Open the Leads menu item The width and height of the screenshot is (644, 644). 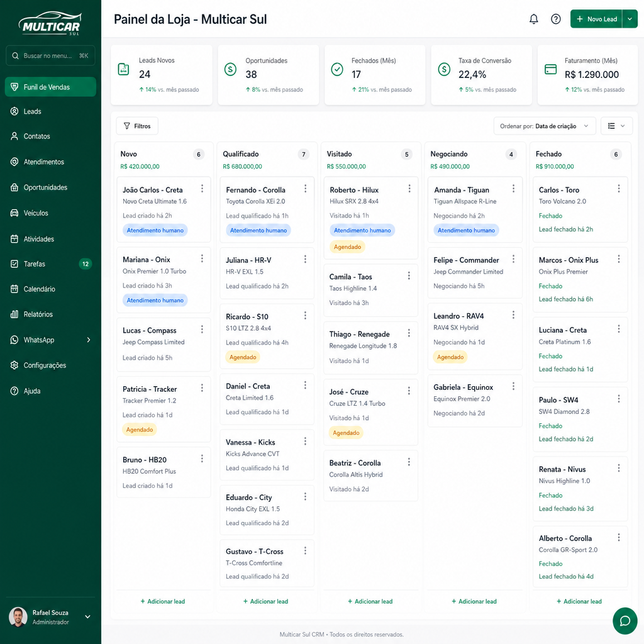pos(50,111)
